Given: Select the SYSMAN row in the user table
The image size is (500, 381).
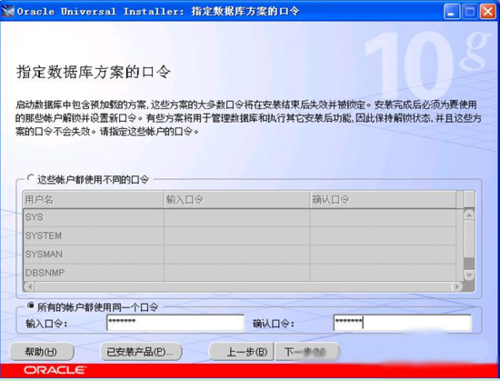Looking at the screenshot, I should click(x=239, y=254).
